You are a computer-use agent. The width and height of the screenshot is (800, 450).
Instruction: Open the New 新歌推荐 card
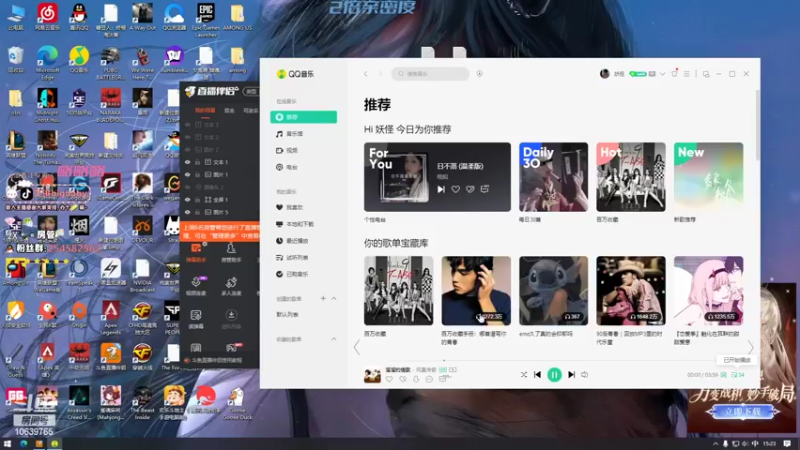(x=709, y=177)
